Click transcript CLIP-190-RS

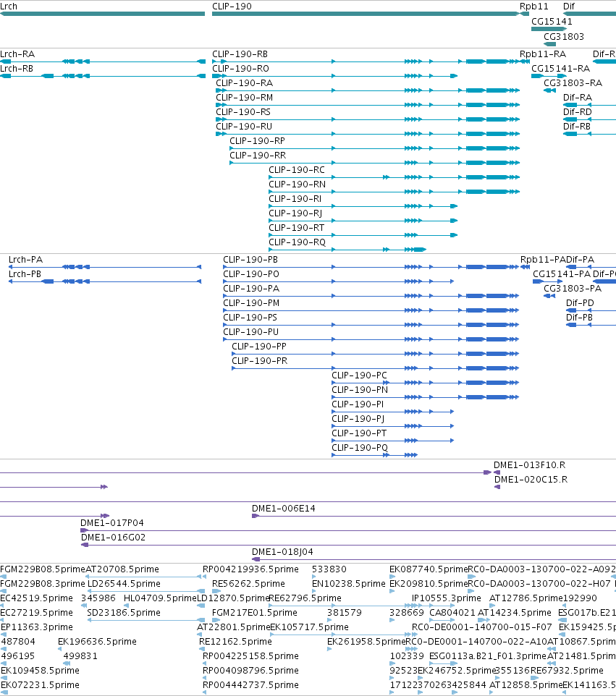(243, 112)
